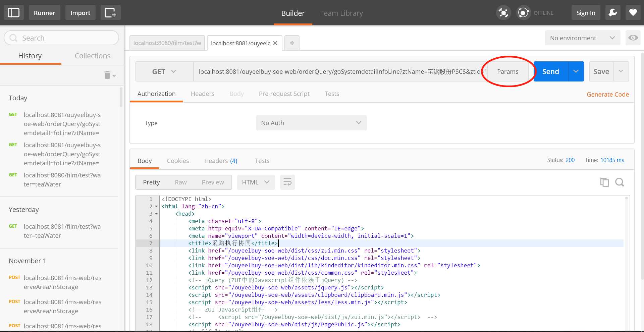Click the Params button
This screenshot has height=332, width=644.
507,71
